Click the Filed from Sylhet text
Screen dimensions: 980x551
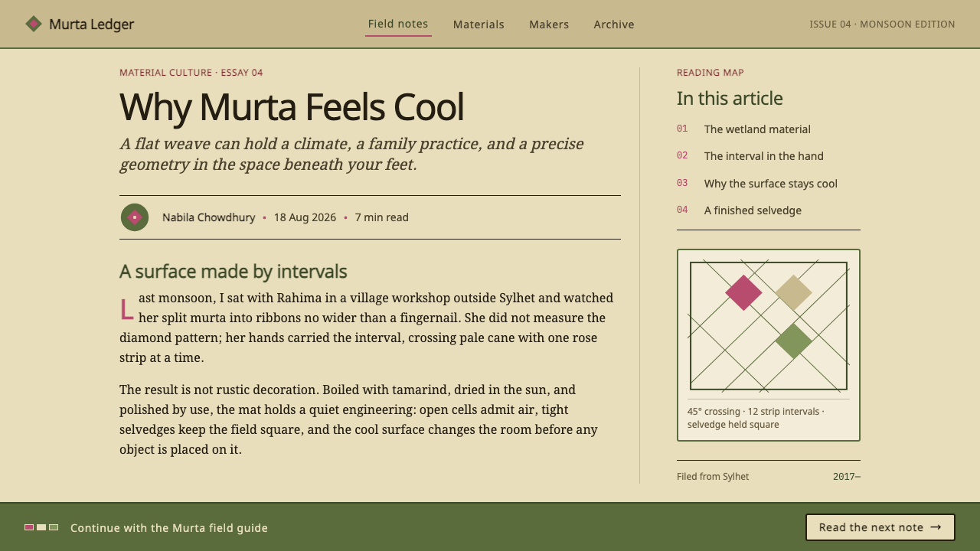click(713, 477)
